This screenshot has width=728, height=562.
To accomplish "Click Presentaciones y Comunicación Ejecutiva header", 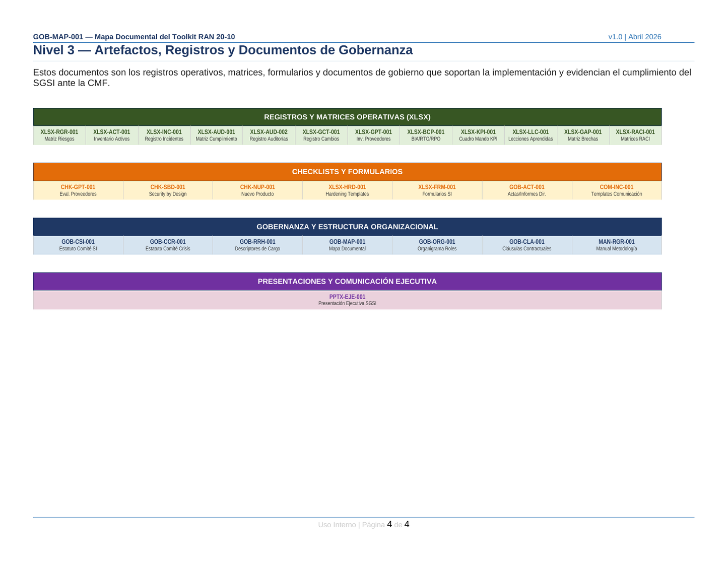I will click(347, 282).
